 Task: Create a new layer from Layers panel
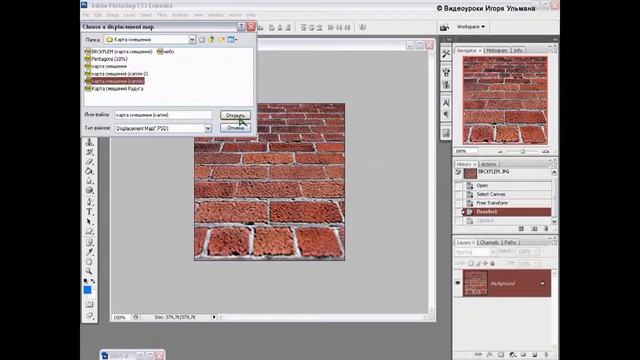coord(535,355)
